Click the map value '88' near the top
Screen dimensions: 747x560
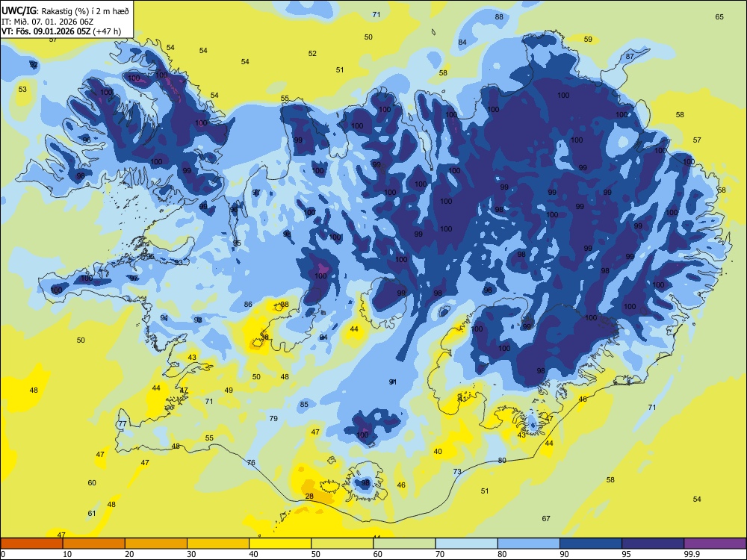tap(499, 16)
